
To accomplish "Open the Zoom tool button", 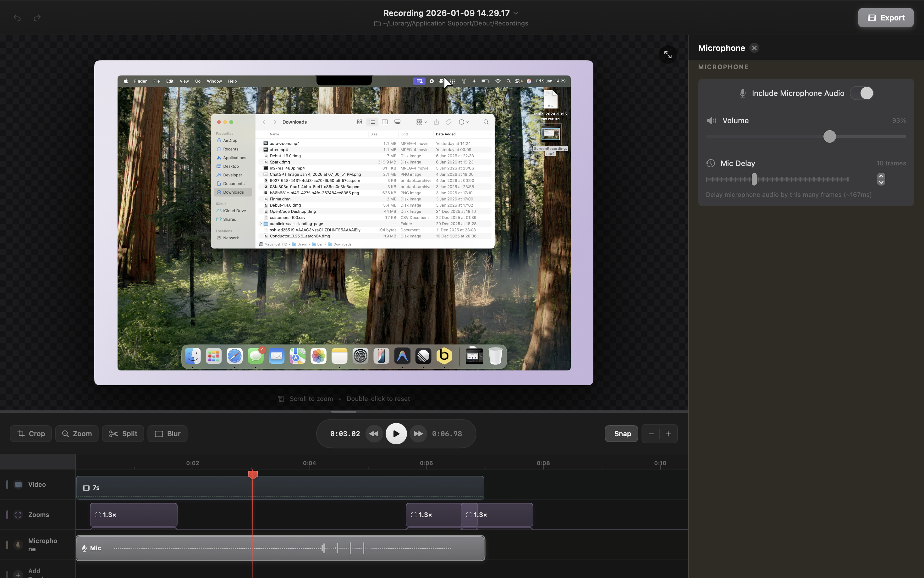I will (x=77, y=433).
